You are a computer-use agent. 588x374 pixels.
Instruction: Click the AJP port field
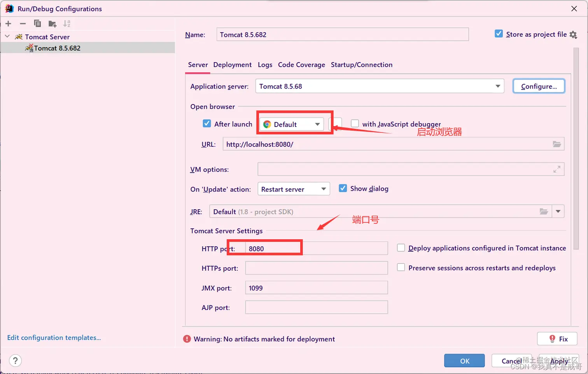(317, 307)
